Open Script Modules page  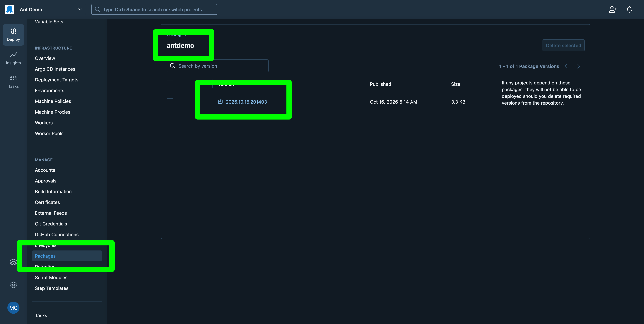pyautogui.click(x=51, y=278)
